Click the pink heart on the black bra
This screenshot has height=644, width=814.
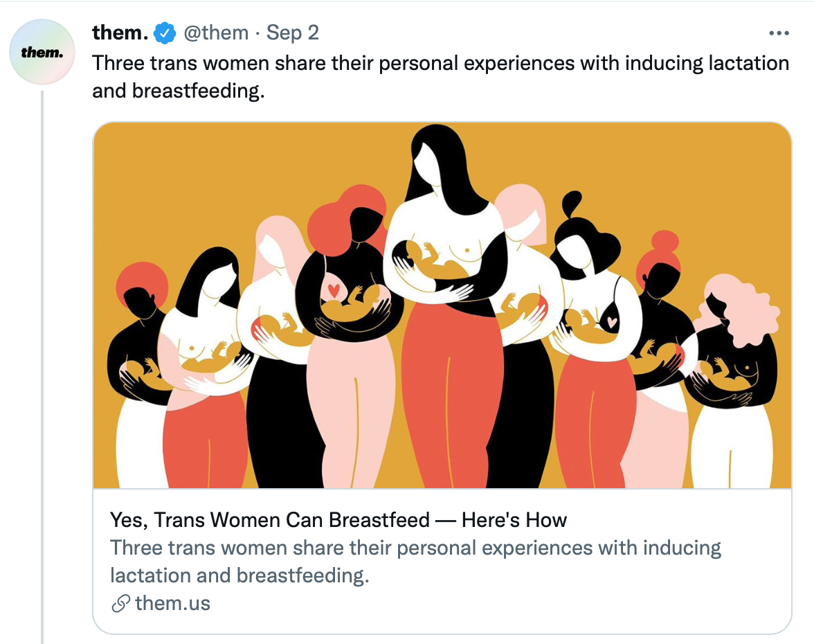pos(612,322)
